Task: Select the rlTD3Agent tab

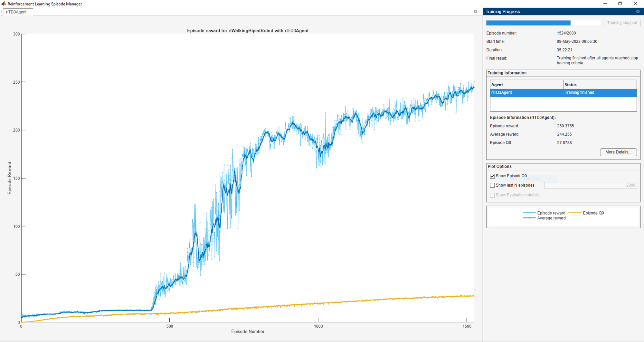Action: pos(16,12)
